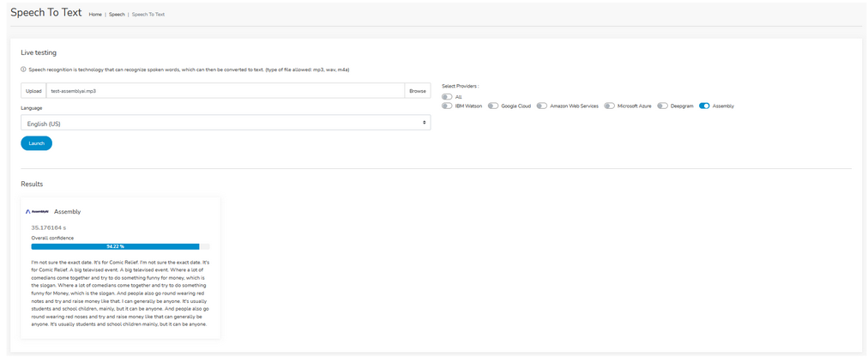Click the Browse button to choose file
The height and width of the screenshot is (357, 868).
click(x=417, y=90)
